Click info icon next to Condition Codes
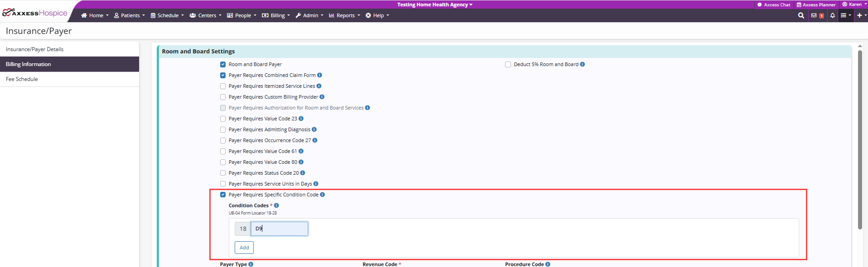Screen dimensions: 868x267 (276, 205)
